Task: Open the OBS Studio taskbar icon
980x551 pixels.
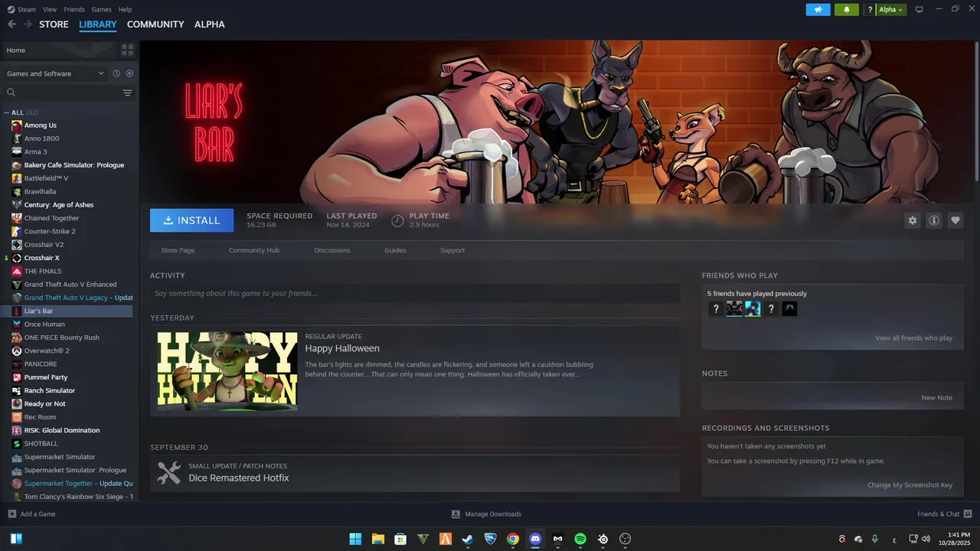Action: 626,539
